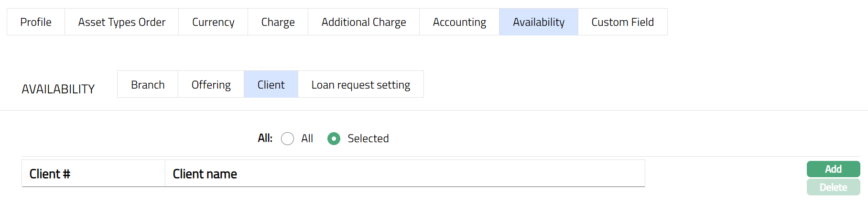Click the Client # column header

(50, 174)
